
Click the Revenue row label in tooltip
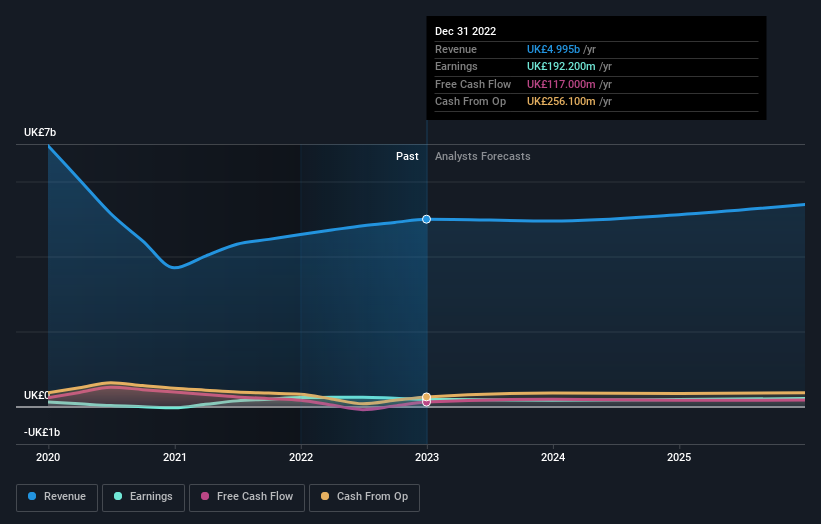tap(456, 49)
